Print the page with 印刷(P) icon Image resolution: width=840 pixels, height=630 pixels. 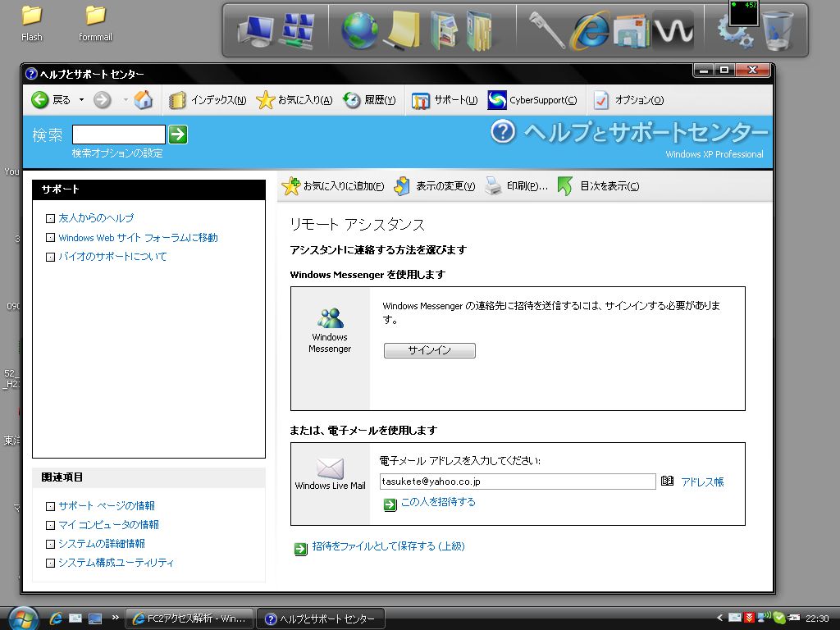click(x=493, y=186)
